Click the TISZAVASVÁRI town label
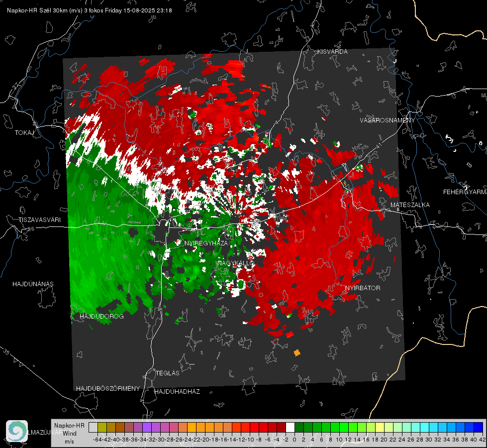 [x=39, y=220]
